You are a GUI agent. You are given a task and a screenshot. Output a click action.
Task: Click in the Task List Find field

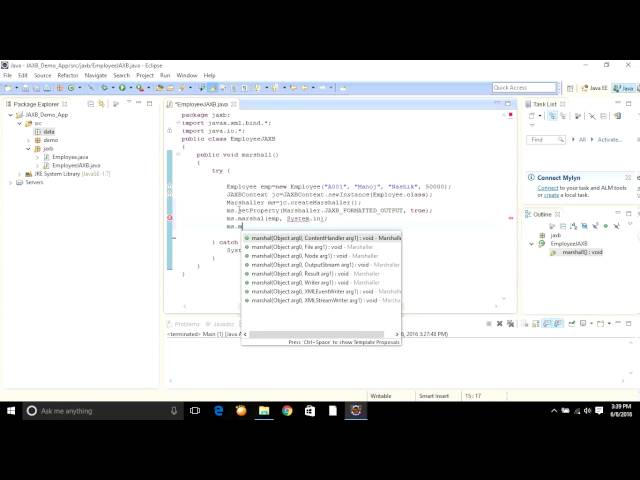point(546,140)
